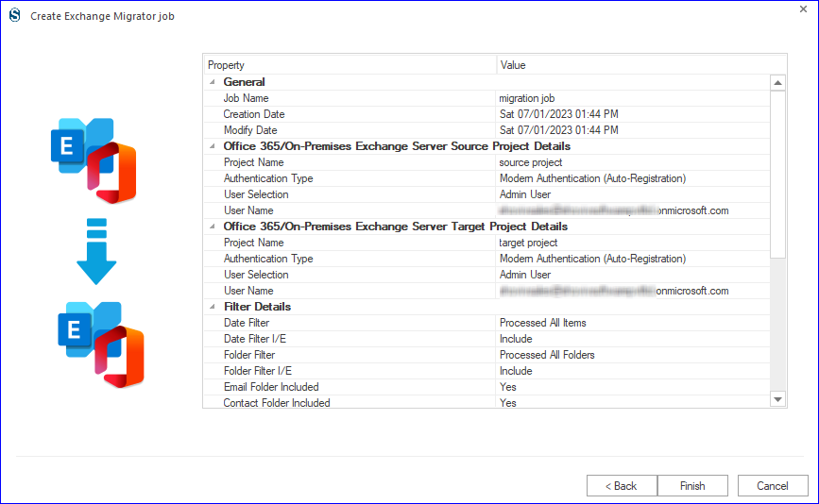Image resolution: width=819 pixels, height=504 pixels.
Task: Select the Contact Folder Included row
Action: 486,403
